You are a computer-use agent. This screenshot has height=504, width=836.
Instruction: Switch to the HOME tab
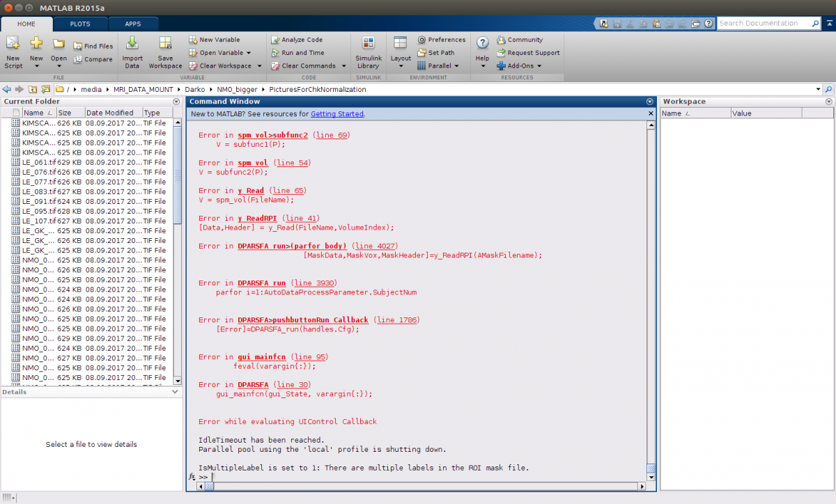pos(26,24)
